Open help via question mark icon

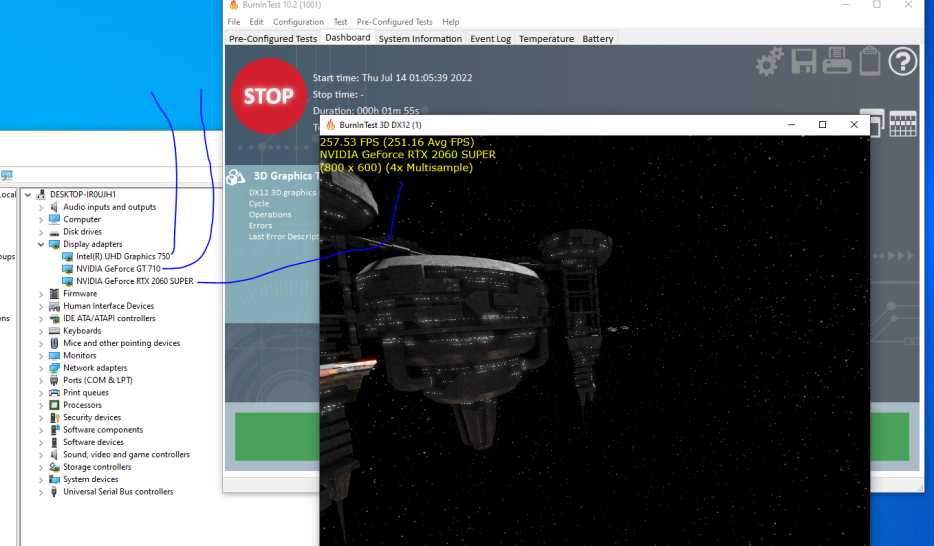(902, 61)
